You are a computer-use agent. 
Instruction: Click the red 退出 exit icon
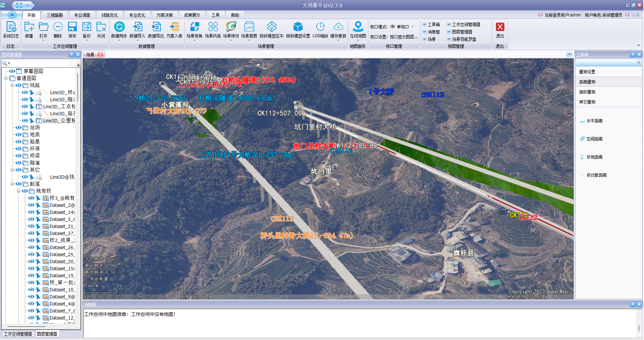coord(500,30)
